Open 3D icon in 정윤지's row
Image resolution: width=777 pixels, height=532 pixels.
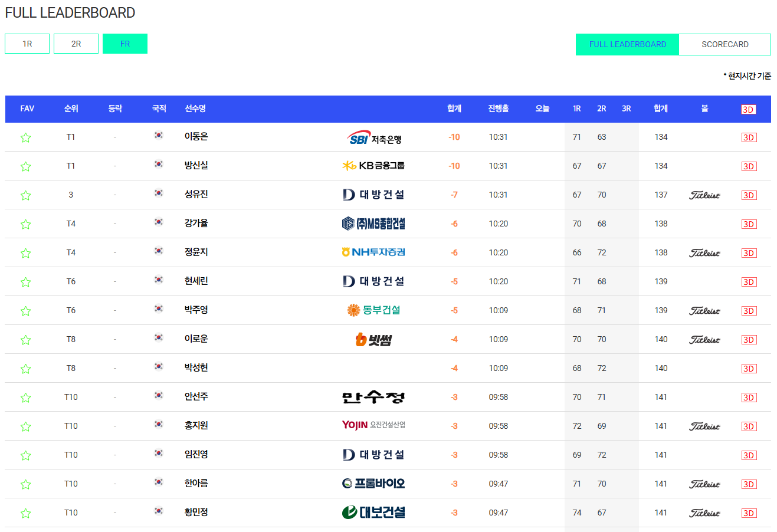pyautogui.click(x=749, y=253)
